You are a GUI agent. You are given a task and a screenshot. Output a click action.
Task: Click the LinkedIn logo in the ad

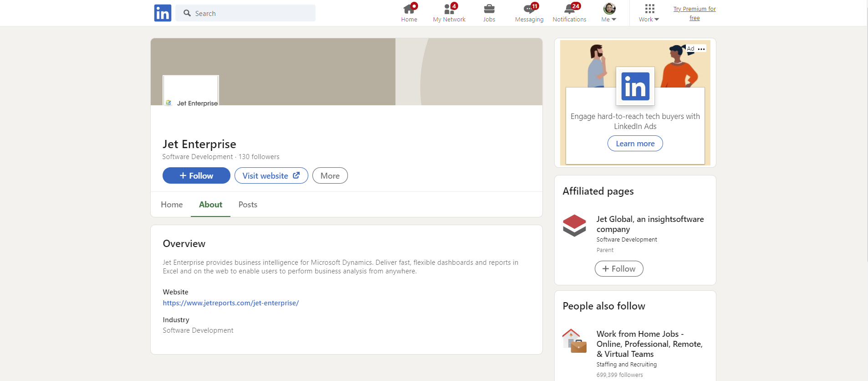pyautogui.click(x=635, y=86)
